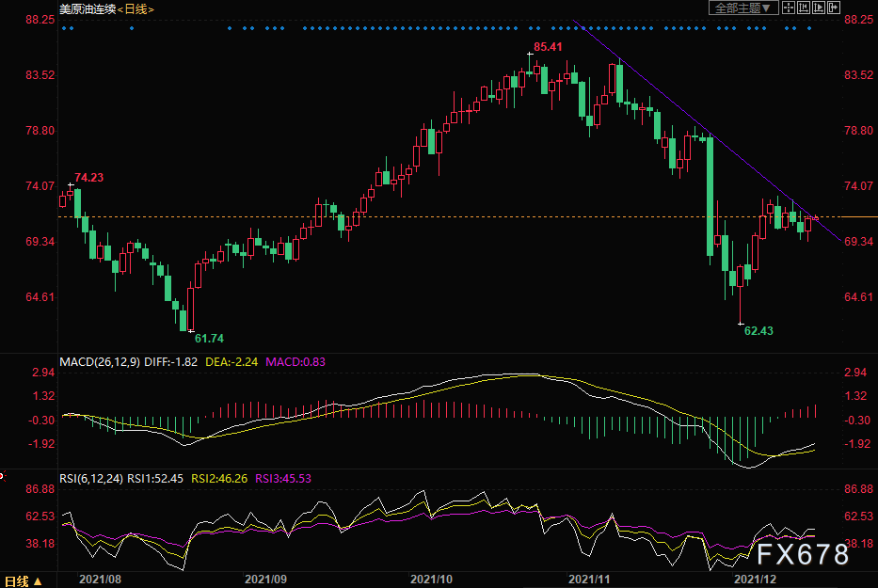
Task: Click the 74.23 price label near left
Action: [88, 177]
